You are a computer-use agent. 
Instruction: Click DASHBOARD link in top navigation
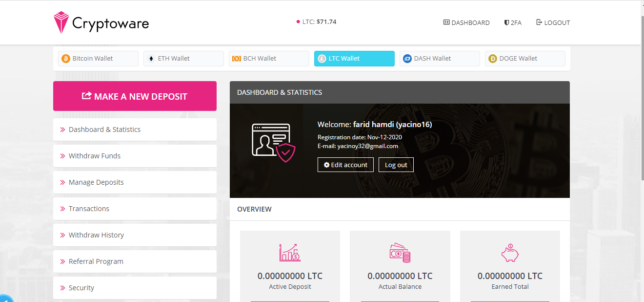[x=466, y=22]
